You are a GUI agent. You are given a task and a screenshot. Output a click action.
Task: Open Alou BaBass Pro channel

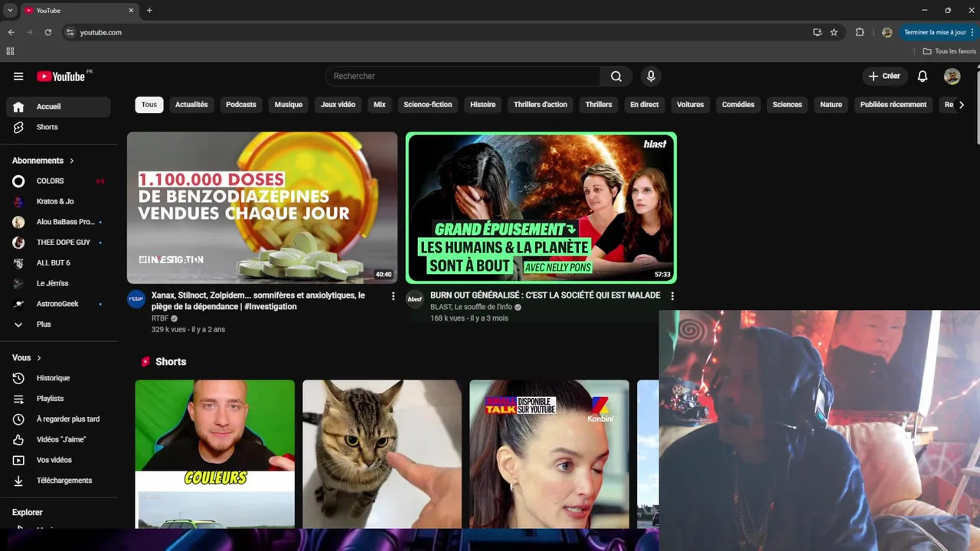point(58,222)
